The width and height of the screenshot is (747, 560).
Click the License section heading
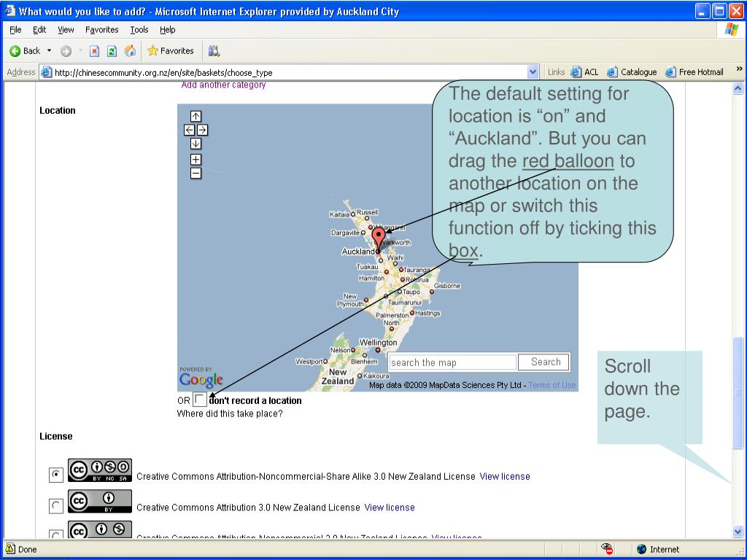pos(56,436)
